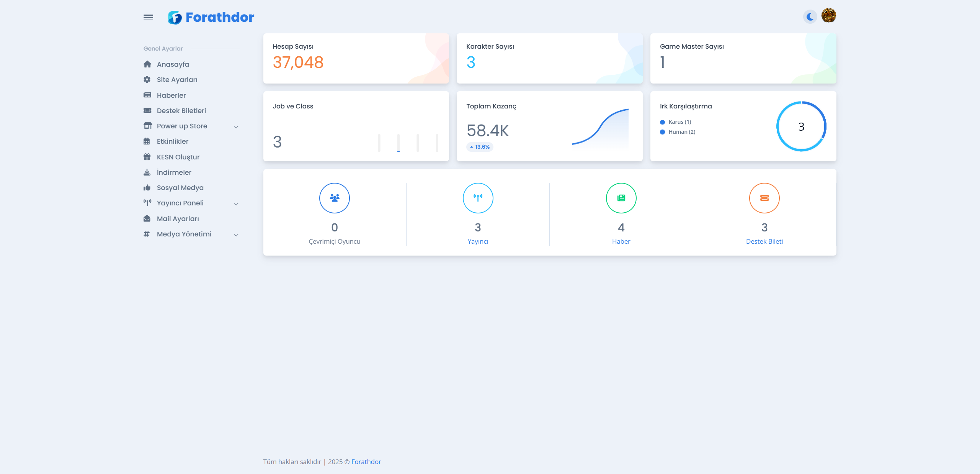Expand the Medya Yönetimi chevron

pos(236,235)
